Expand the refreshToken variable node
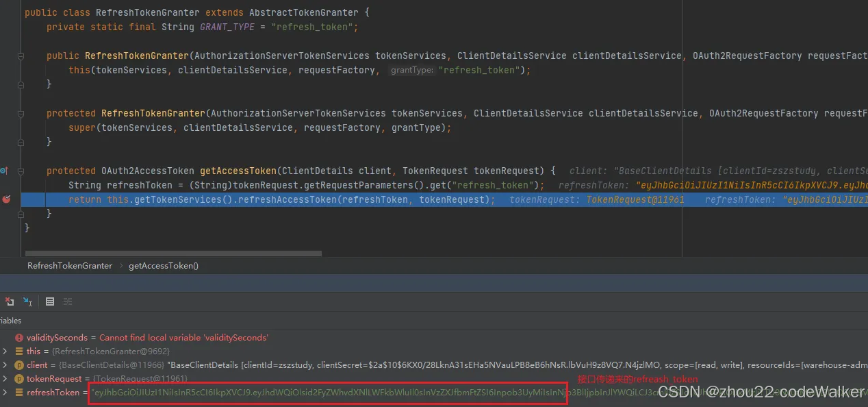Screen dimensions: 868x407 click(x=5, y=393)
